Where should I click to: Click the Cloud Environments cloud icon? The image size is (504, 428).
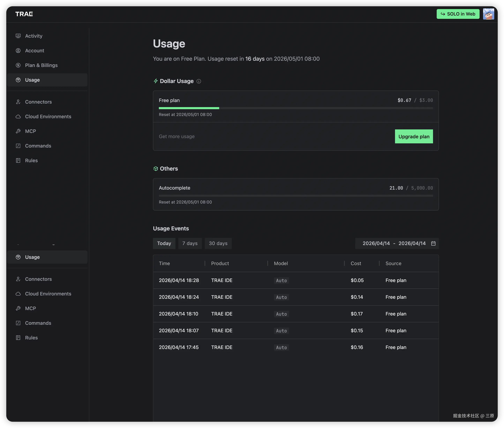tap(18, 117)
